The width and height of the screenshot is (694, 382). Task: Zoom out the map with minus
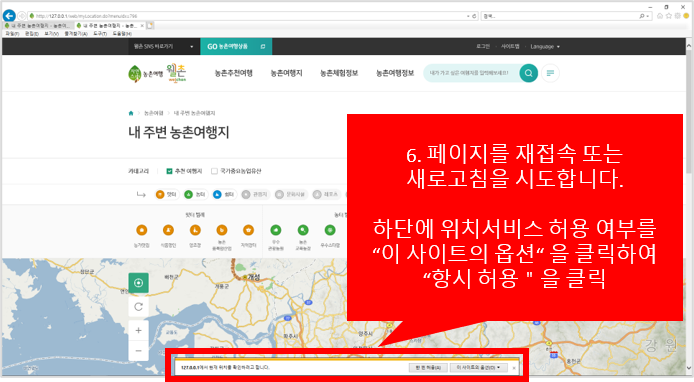(x=139, y=351)
